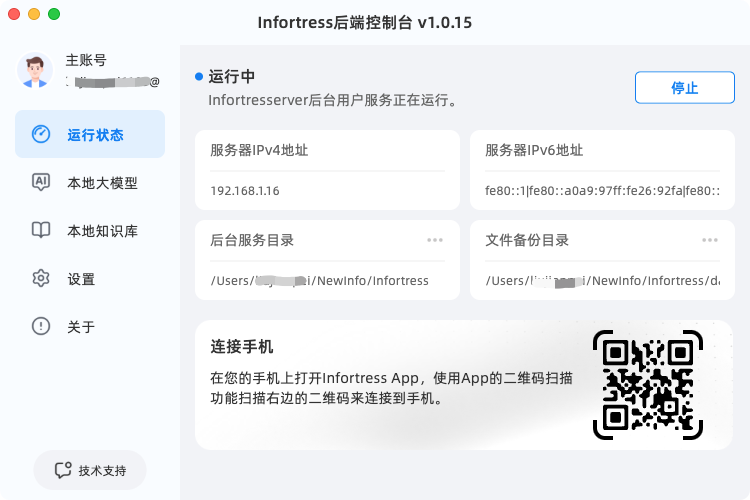This screenshot has width=750, height=500.
Task: Click the 服务器IPv6地址 heading
Action: coord(534,150)
